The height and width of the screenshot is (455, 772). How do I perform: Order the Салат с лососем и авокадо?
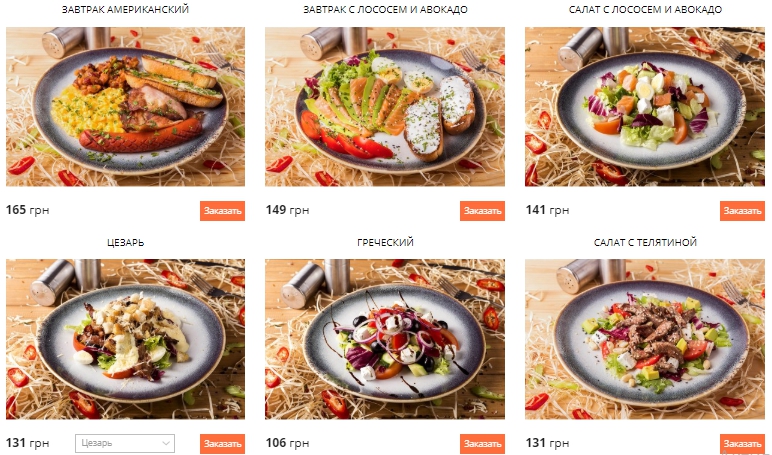pyautogui.click(x=742, y=211)
